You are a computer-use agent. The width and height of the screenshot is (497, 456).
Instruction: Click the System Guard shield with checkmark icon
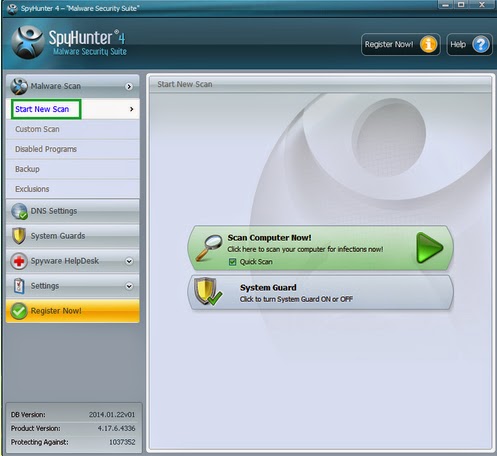click(208, 291)
